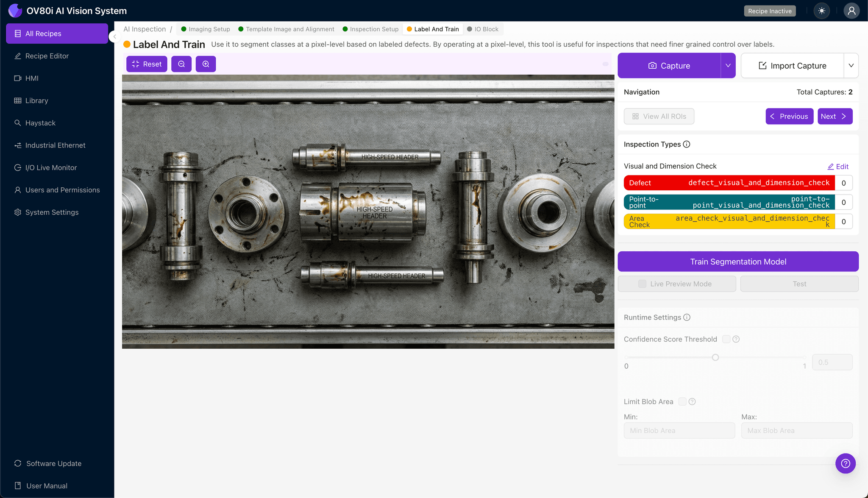Image resolution: width=868 pixels, height=498 pixels.
Task: Toggle the theme using the sun icon
Action: click(x=822, y=11)
